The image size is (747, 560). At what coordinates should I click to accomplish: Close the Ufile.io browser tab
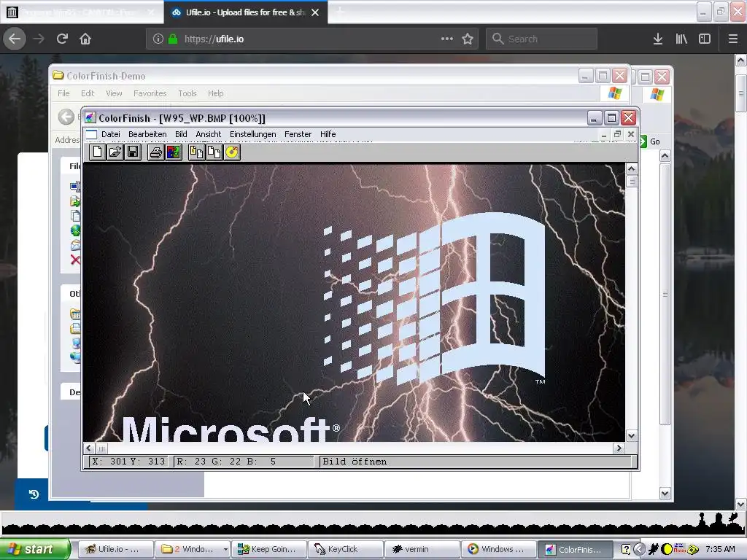tap(315, 12)
